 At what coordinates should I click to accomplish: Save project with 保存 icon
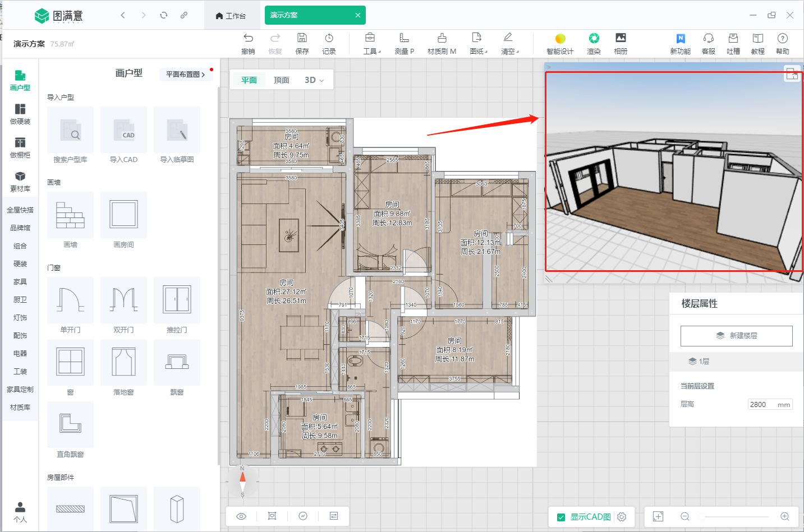pyautogui.click(x=302, y=38)
